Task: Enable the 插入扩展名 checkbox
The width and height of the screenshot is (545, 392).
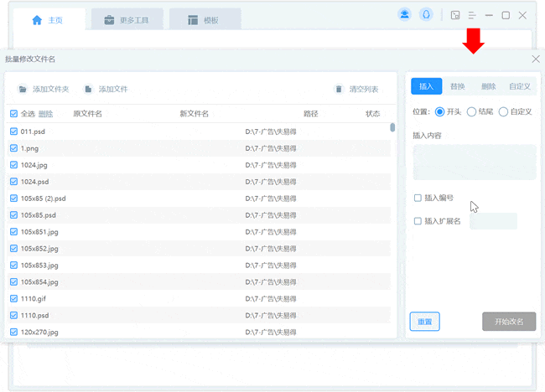Action: pos(418,221)
